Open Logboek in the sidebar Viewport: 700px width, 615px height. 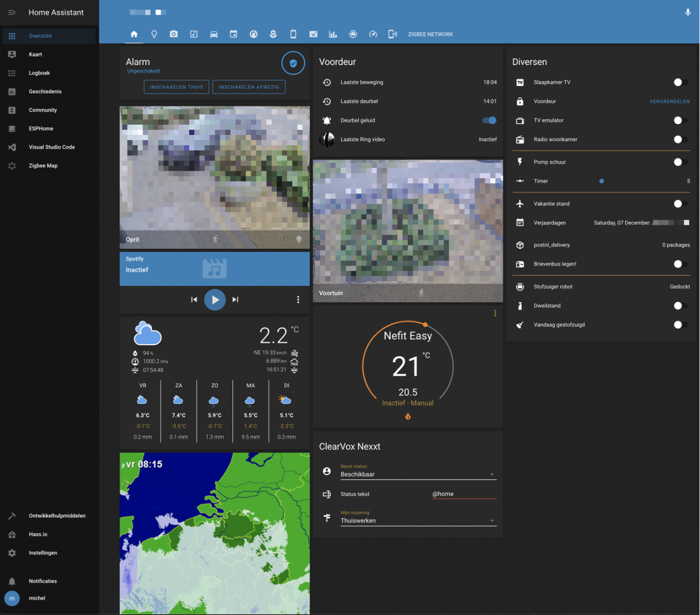coord(39,73)
